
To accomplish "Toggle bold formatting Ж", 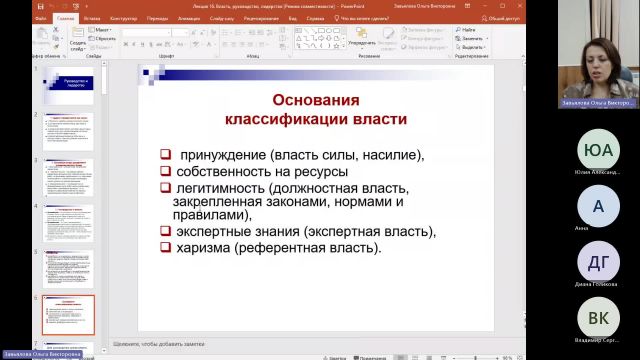I will pyautogui.click(x=126, y=44).
